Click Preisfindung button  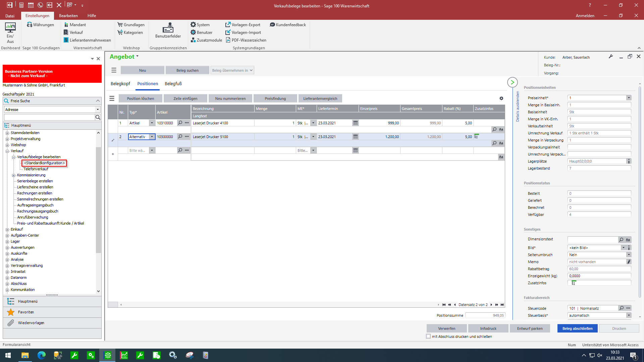click(275, 99)
